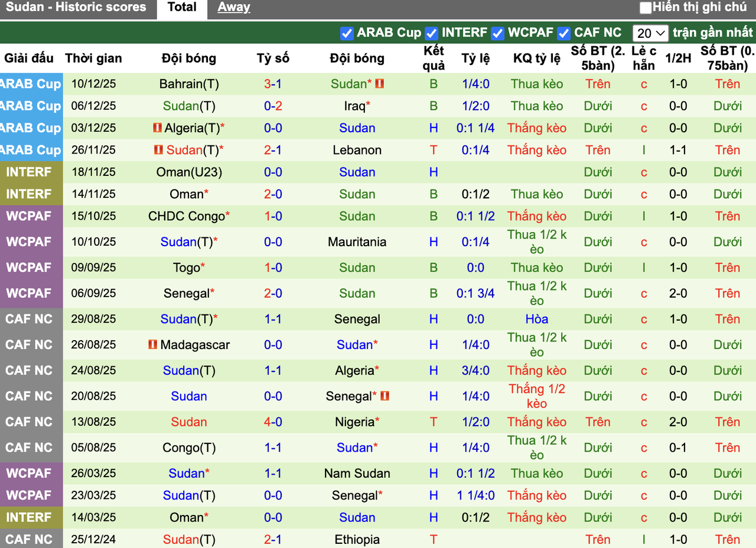756x548 pixels.
Task: Click the 'Giải đấu' column header
Action: (29, 58)
